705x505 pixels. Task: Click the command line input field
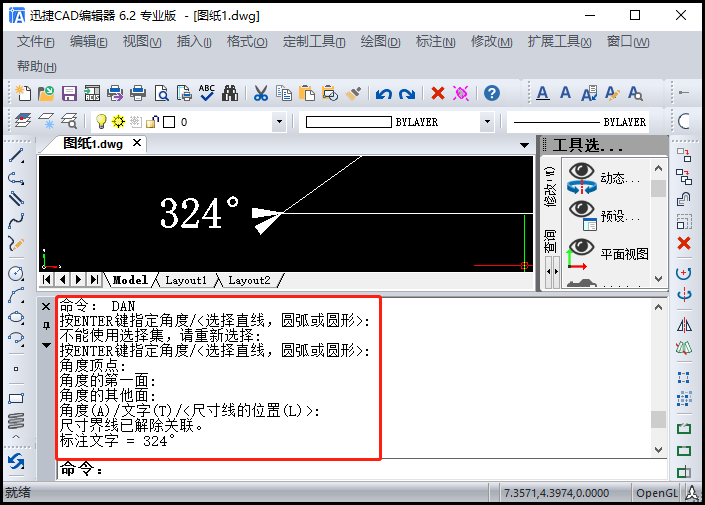click(362, 469)
